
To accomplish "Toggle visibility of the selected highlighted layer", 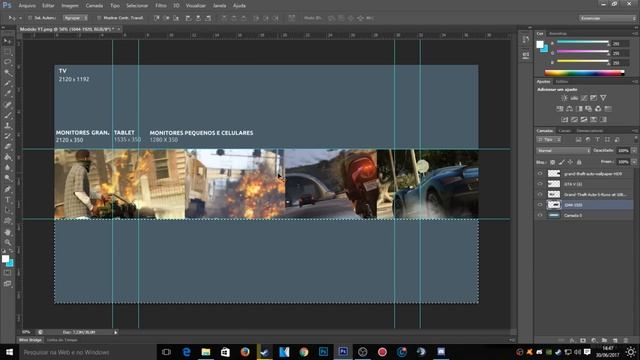I will [540, 205].
